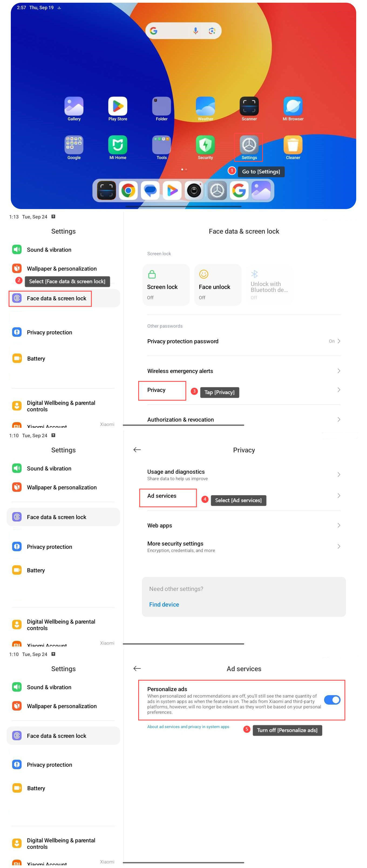Viewport: 367px width, 868px height.
Task: Turn off the Personalize ads switch
Action: click(x=332, y=700)
